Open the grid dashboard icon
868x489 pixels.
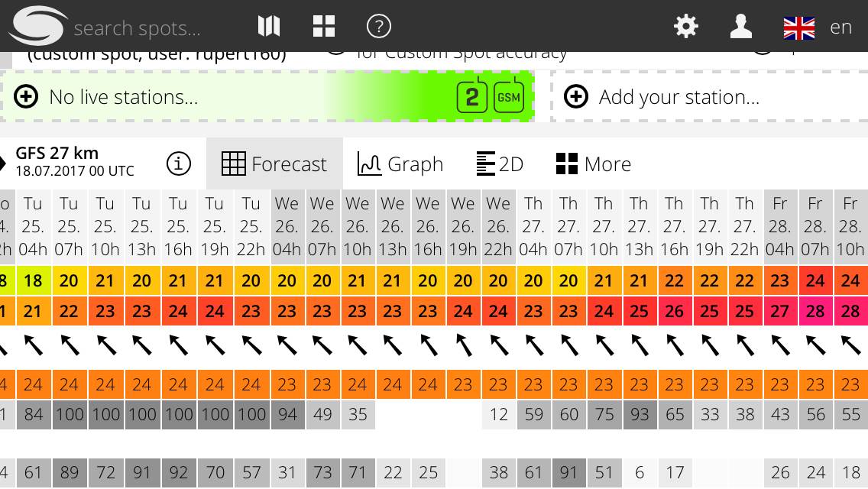324,27
